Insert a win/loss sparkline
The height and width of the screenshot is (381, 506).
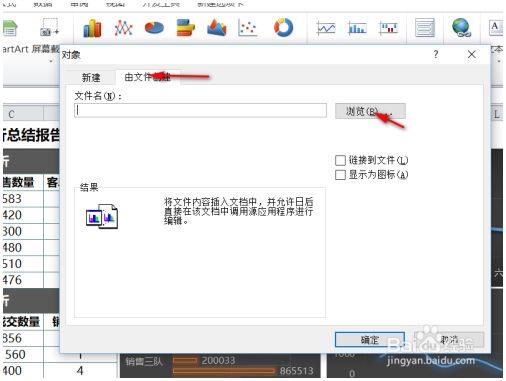pyautogui.click(x=389, y=28)
